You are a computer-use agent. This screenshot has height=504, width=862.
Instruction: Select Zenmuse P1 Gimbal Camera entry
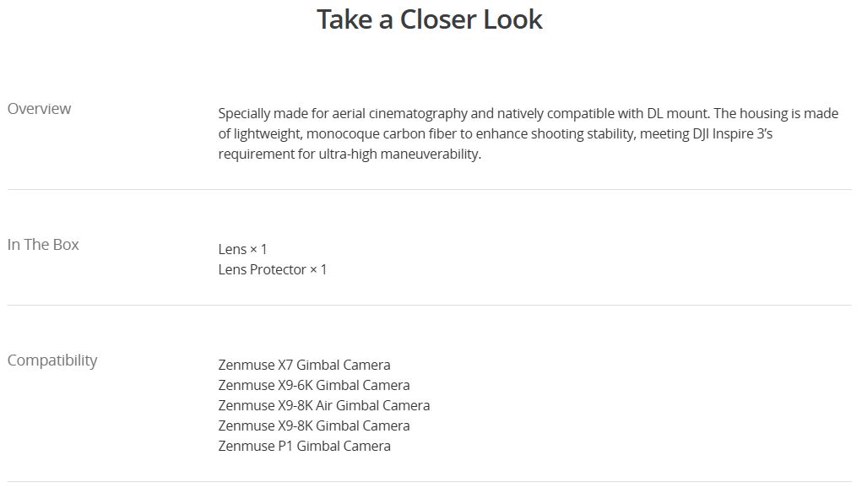pyautogui.click(x=304, y=446)
